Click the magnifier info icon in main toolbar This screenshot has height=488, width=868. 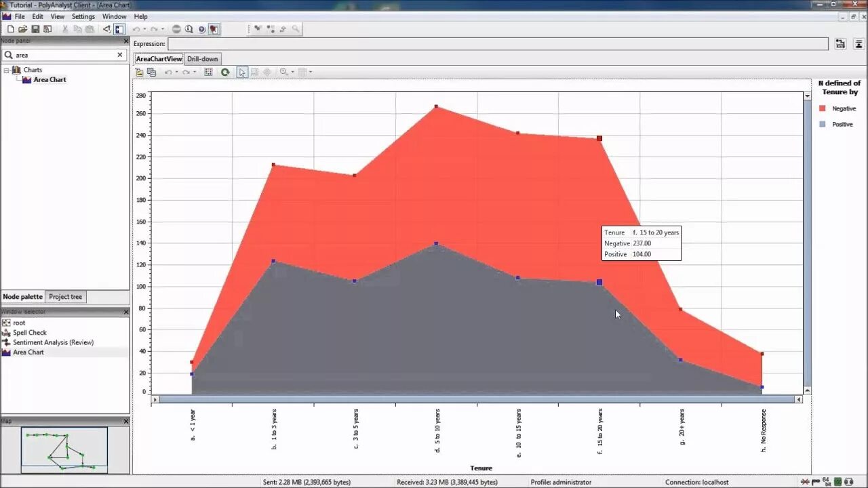189,29
